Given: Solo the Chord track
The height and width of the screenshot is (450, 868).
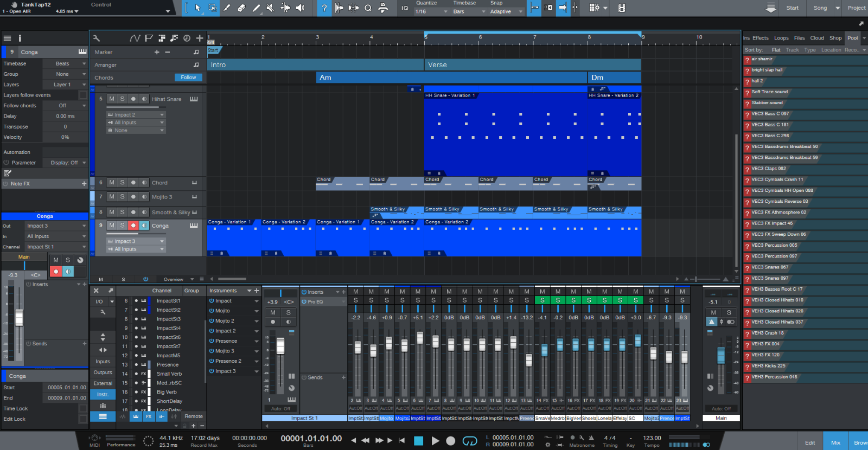Looking at the screenshot, I should [123, 183].
